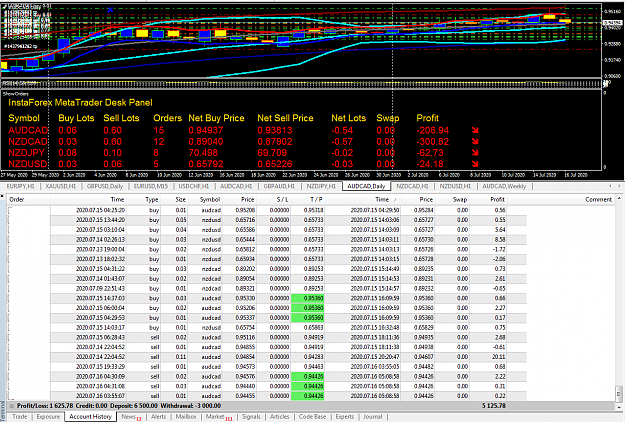Switch to the Signals tab
Image resolution: width=625 pixels, height=422 pixels.
coord(251,417)
